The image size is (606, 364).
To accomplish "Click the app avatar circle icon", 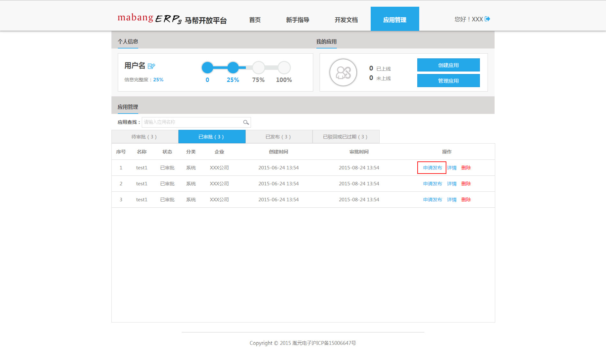I will pyautogui.click(x=343, y=72).
